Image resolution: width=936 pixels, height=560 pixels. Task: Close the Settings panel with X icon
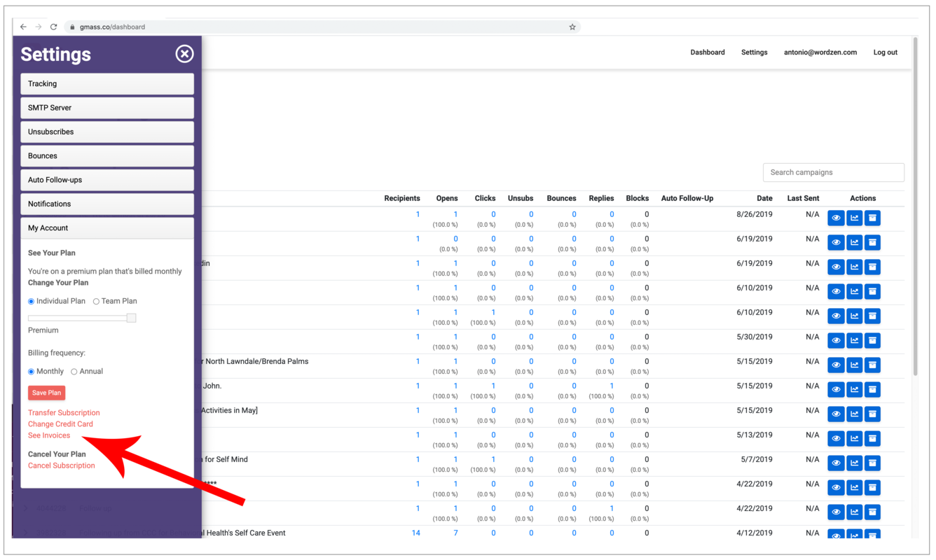(184, 54)
